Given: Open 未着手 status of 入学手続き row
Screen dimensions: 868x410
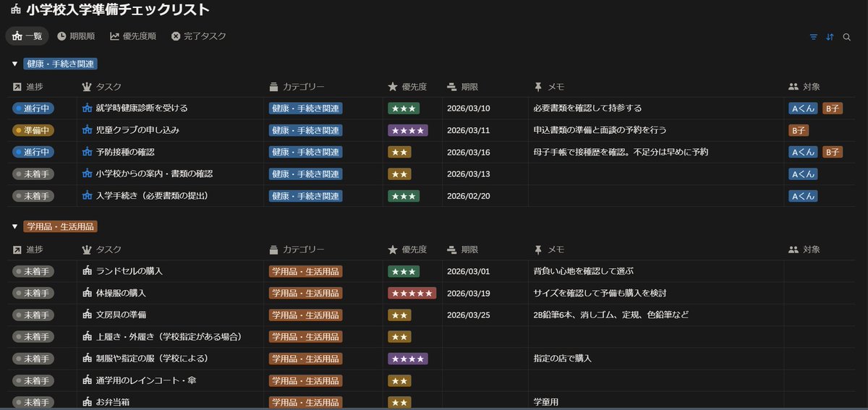Looking at the screenshot, I should [x=34, y=196].
